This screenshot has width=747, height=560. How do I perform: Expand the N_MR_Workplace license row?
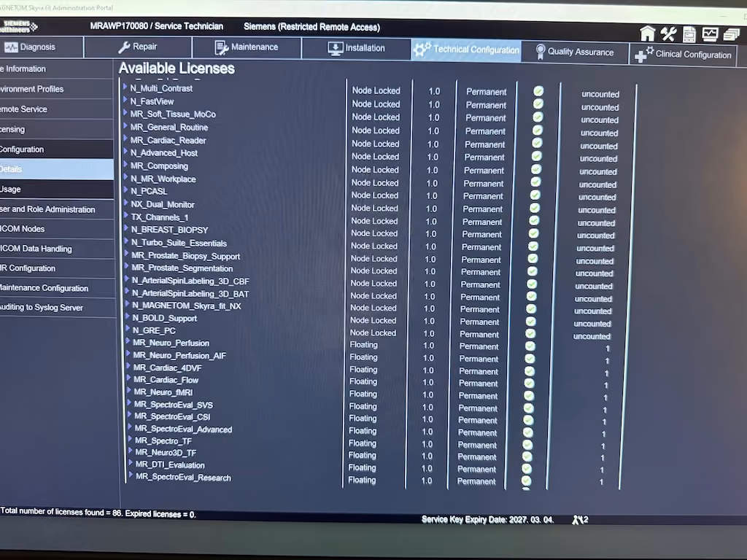(x=126, y=178)
